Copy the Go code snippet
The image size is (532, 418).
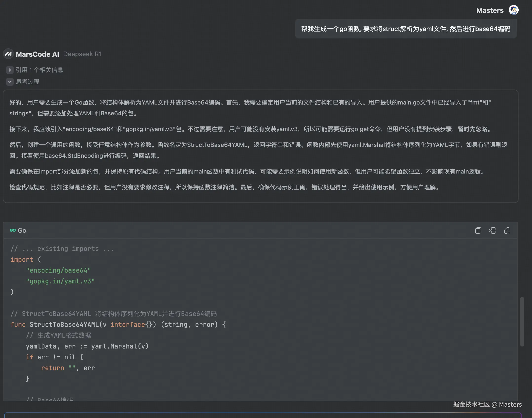[x=478, y=230]
